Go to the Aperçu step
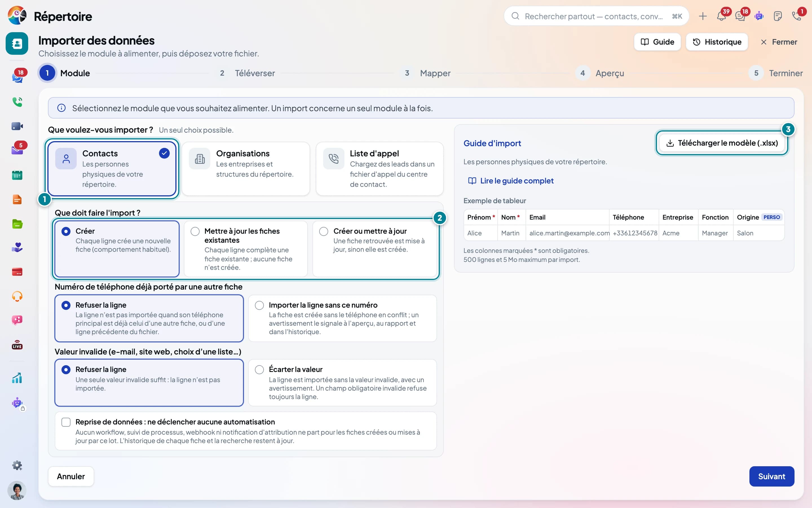 pos(600,73)
